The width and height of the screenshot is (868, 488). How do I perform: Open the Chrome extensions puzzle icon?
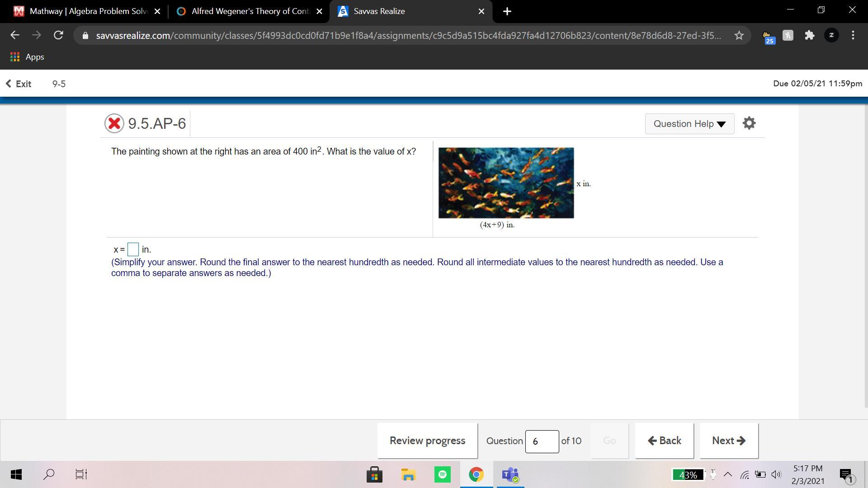pos(809,35)
